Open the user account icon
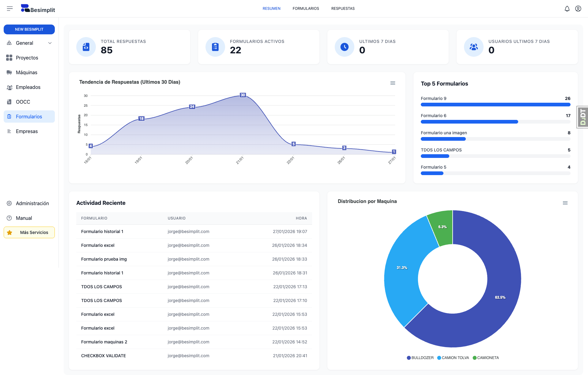 (x=579, y=8)
